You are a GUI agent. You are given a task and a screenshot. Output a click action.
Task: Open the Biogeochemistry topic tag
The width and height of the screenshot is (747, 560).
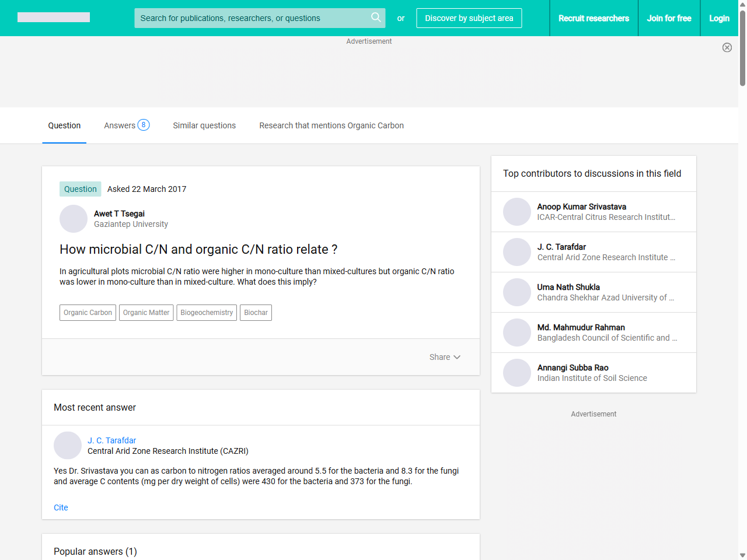207,313
